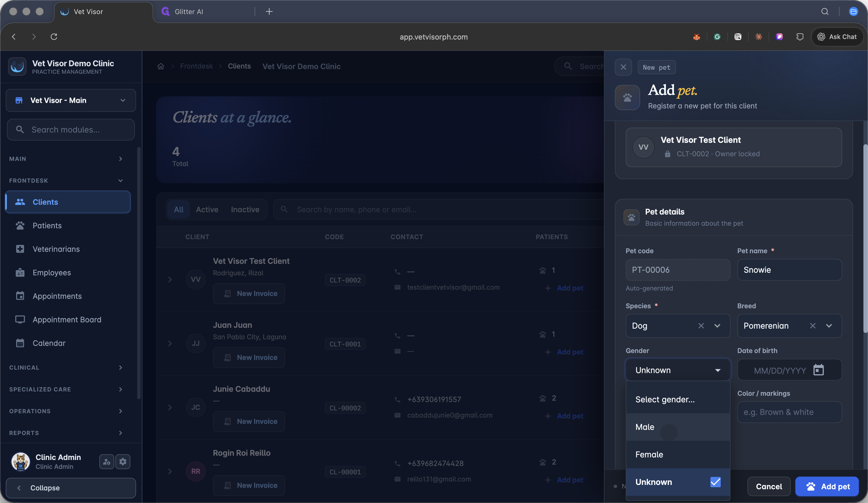Choose Female in gender list
This screenshot has height=503, width=868.
point(677,455)
